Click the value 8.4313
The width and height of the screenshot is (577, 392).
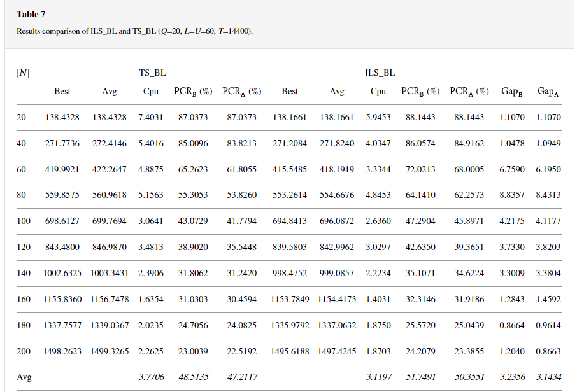pos(548,195)
